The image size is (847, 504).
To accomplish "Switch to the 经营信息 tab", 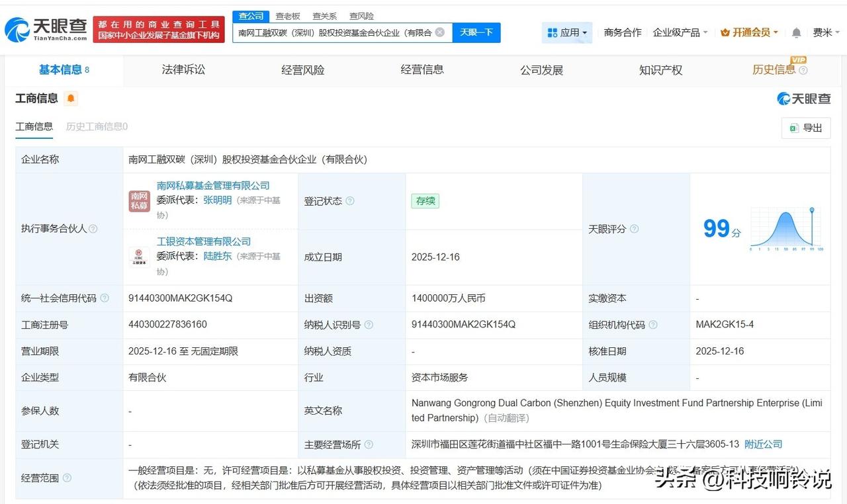I will tap(422, 69).
